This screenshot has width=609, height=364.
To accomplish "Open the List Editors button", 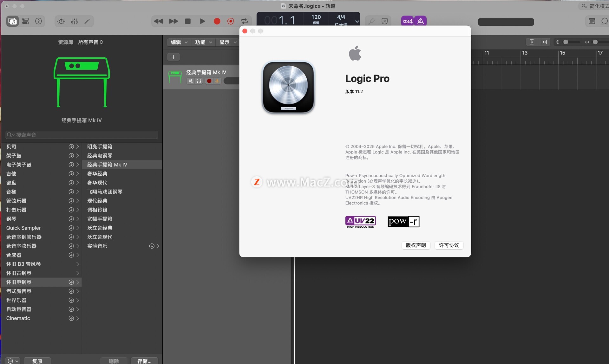I will click(x=592, y=21).
